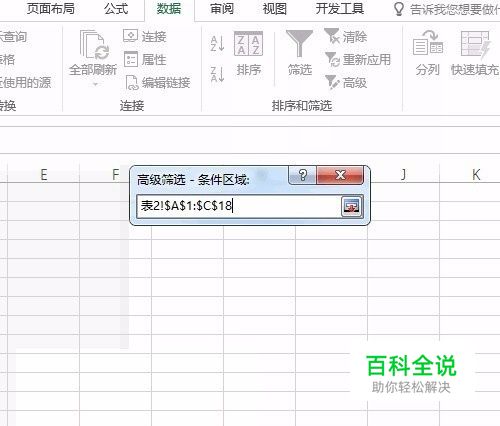Select column K header

476,174
